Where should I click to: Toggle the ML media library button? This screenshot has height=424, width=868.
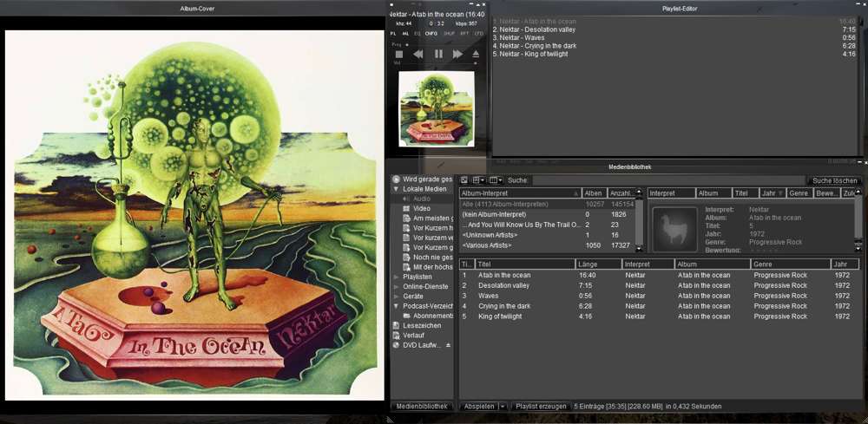pos(405,33)
